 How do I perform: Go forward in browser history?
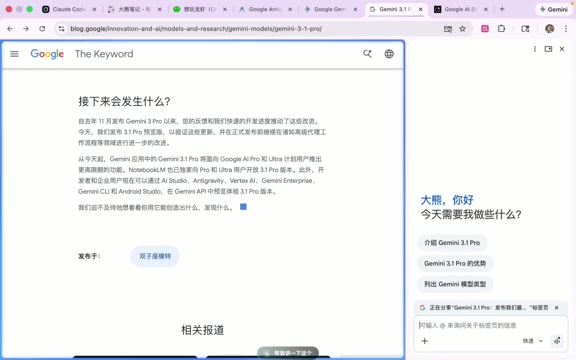coord(26,29)
